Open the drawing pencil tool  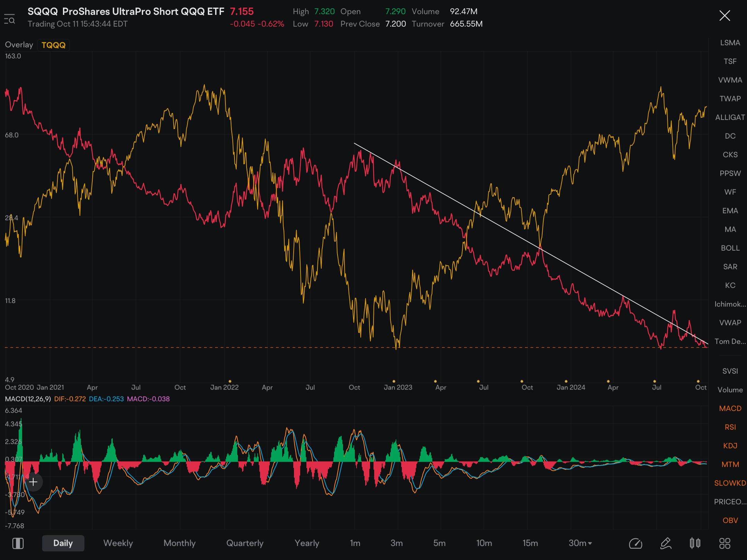click(666, 543)
